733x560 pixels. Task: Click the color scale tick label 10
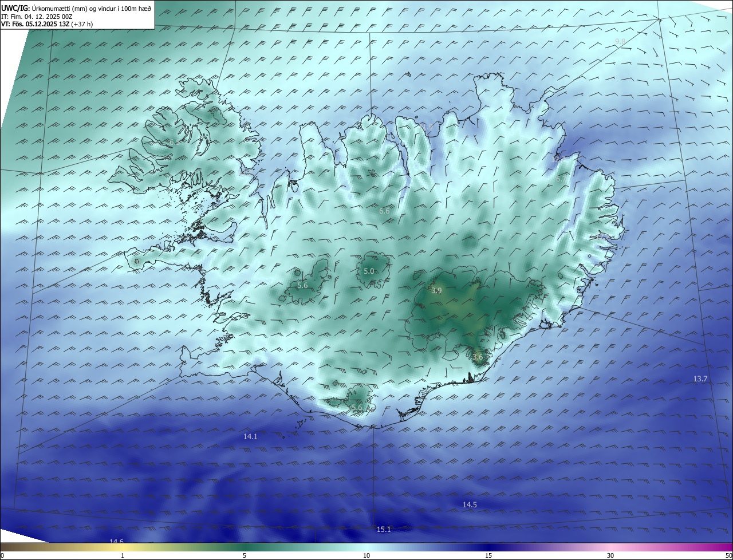point(366,555)
